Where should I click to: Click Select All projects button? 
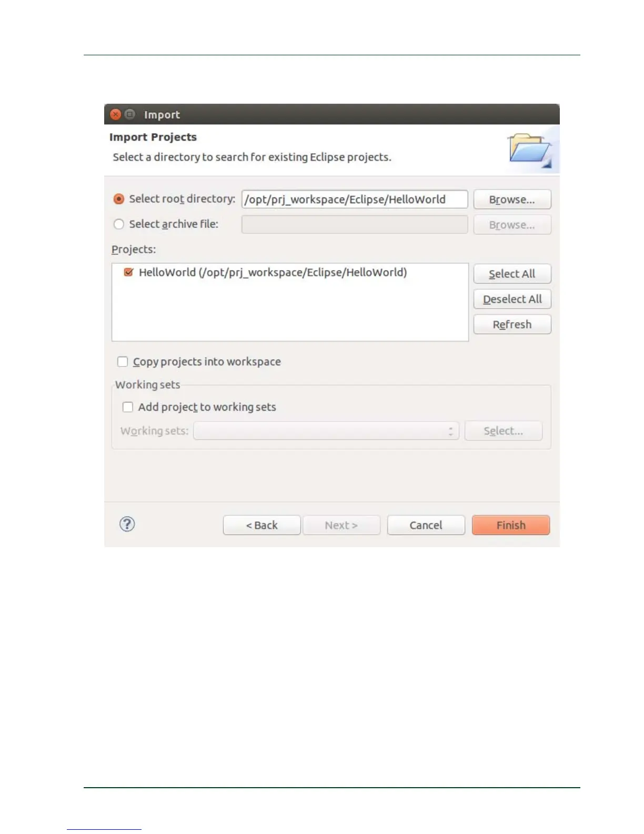coord(512,274)
